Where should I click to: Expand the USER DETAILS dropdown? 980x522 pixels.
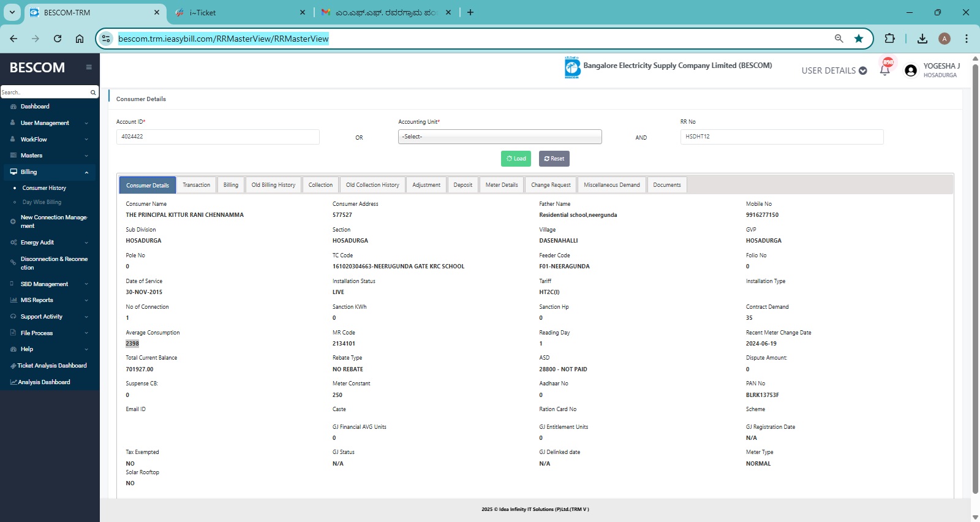[x=834, y=70]
